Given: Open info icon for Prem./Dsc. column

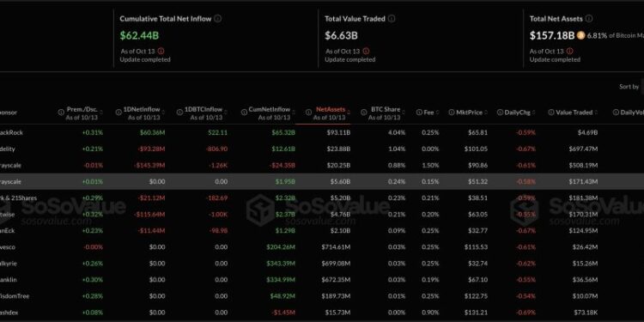Looking at the screenshot, I should 61,112.
